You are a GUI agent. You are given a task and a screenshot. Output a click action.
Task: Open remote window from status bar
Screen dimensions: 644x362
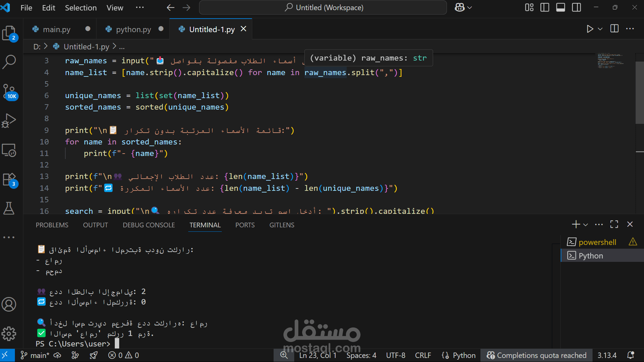click(6, 355)
